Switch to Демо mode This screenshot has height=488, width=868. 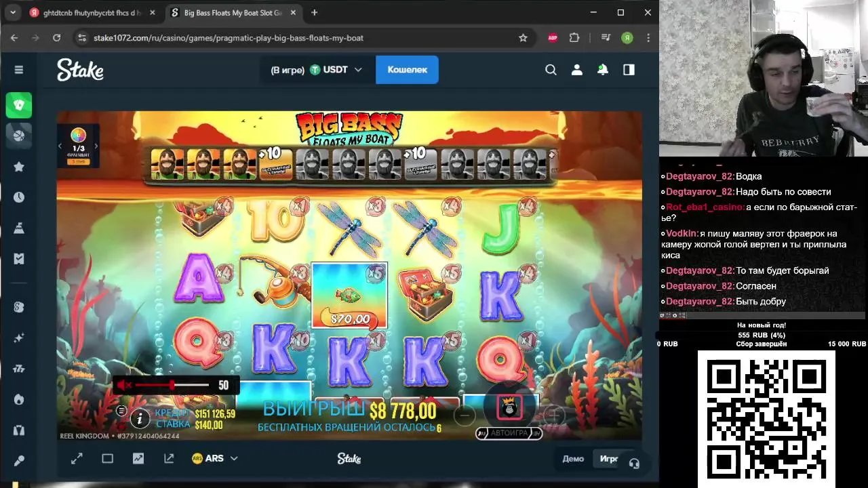point(573,459)
